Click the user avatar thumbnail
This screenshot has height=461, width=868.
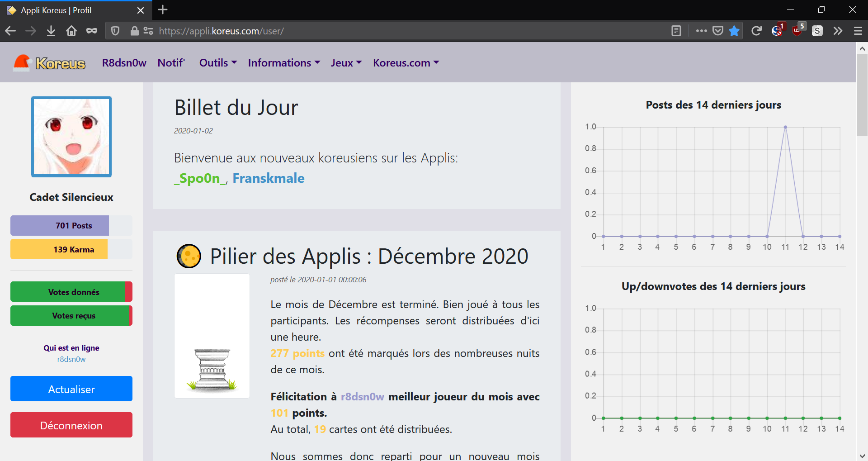tap(71, 137)
